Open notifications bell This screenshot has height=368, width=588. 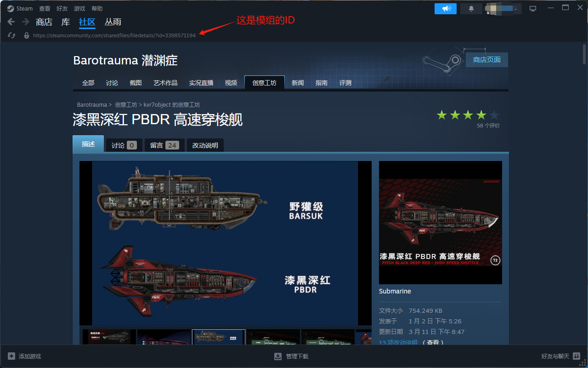(471, 8)
